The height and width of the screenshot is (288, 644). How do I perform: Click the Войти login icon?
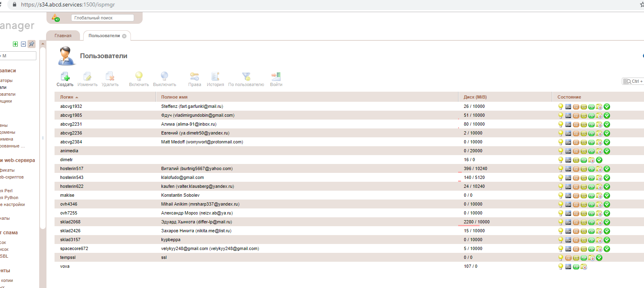276,77
